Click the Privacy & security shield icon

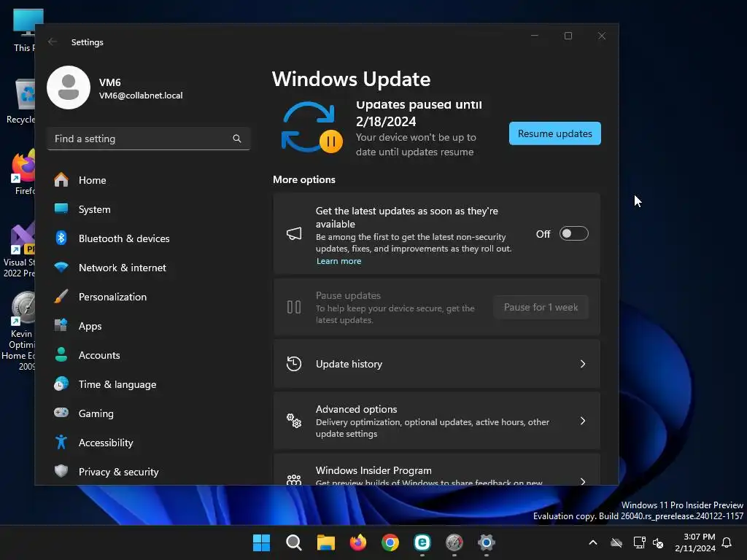click(61, 472)
